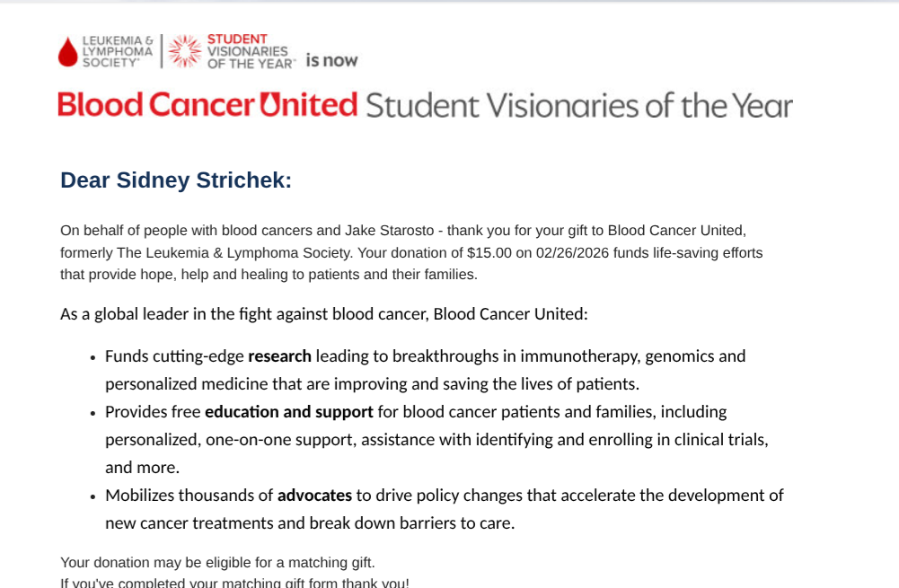Click the bold word "research"
The height and width of the screenshot is (588, 899).
pos(279,356)
